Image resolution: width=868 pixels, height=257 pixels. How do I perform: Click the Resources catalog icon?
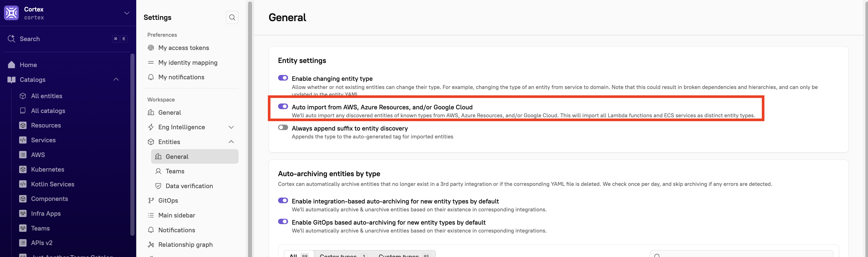click(x=23, y=125)
